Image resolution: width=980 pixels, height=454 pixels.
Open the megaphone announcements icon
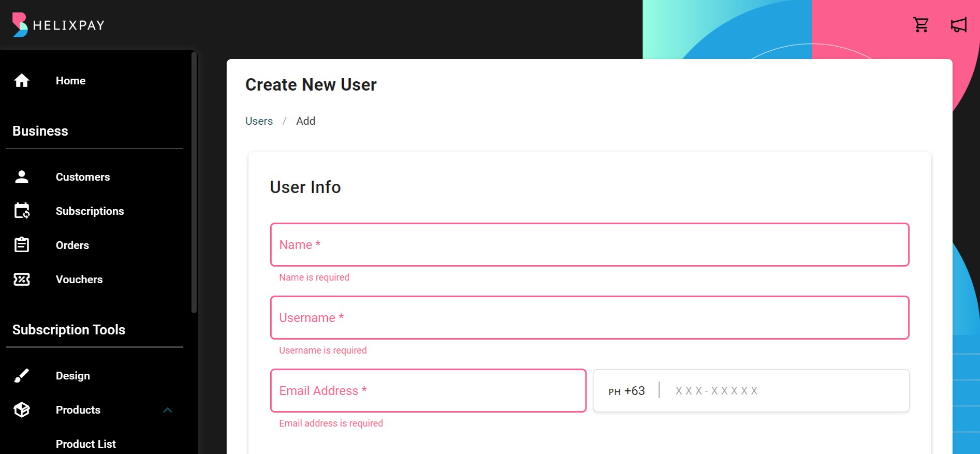pyautogui.click(x=959, y=25)
